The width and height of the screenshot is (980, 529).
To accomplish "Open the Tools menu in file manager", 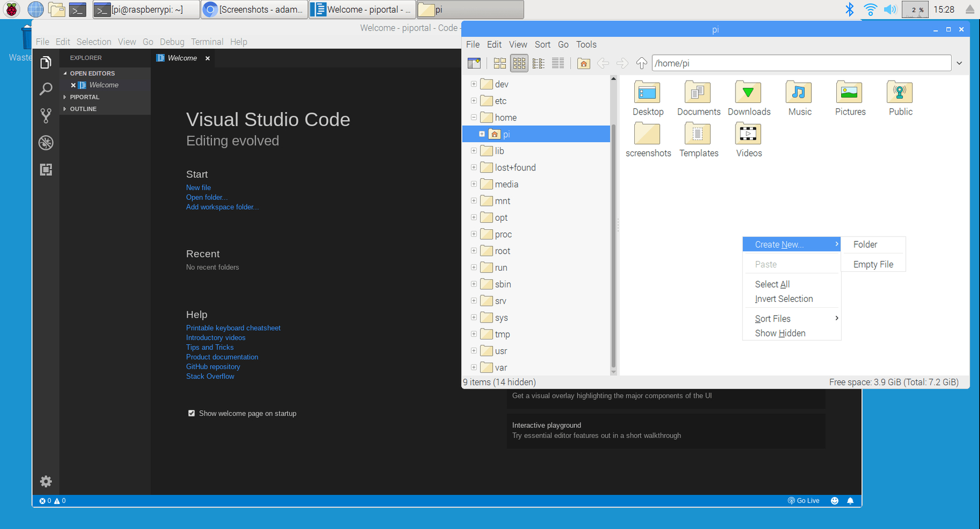I will 586,44.
